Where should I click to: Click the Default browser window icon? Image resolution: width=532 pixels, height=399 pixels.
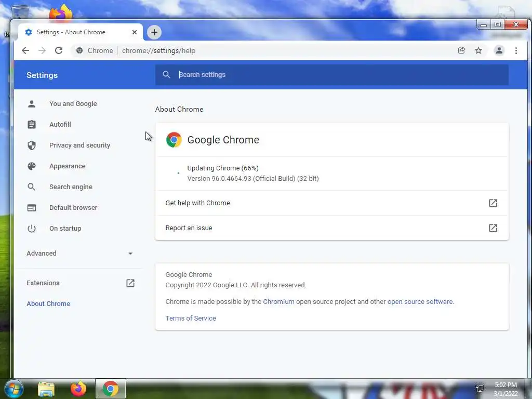click(x=32, y=208)
